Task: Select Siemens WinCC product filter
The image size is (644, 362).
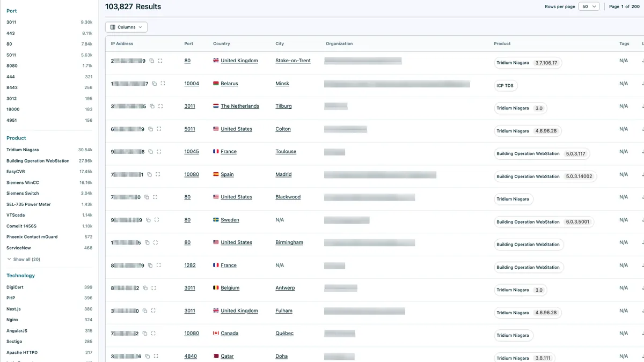Action: point(49,182)
